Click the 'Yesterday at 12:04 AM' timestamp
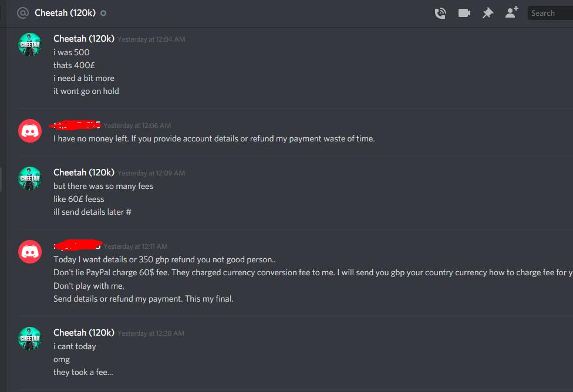The width and height of the screenshot is (573, 392). (151, 39)
